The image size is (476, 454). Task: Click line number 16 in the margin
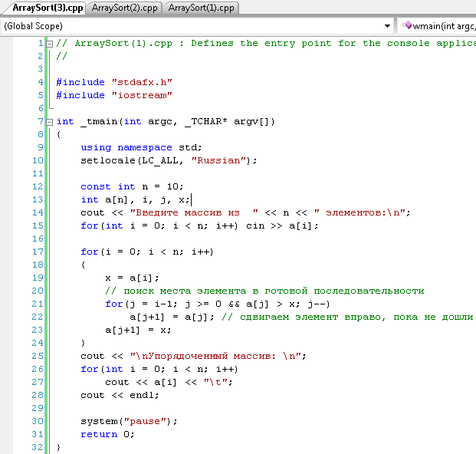coord(38,239)
